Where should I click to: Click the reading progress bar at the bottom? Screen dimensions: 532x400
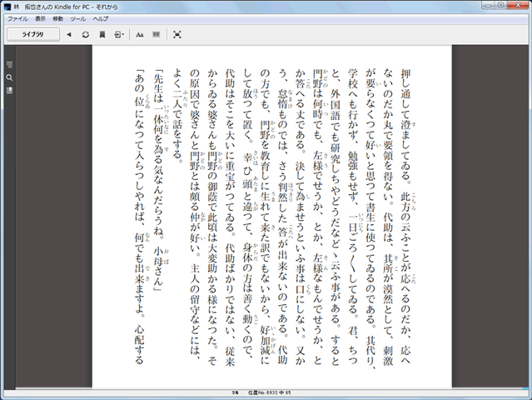(271, 387)
